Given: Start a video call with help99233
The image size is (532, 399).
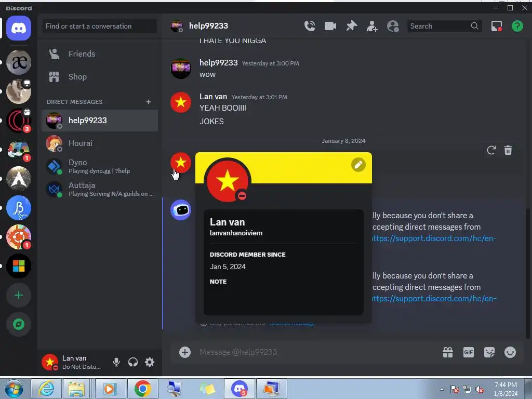Looking at the screenshot, I should point(330,26).
